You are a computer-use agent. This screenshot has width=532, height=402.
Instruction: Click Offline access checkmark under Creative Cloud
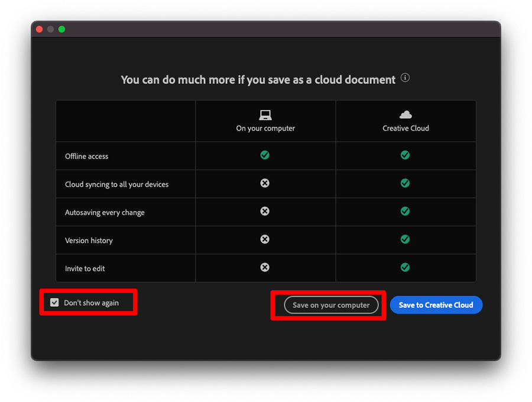405,155
